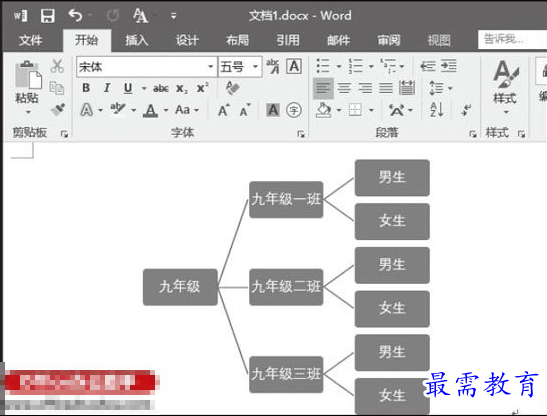Select the 九年级二班 diagram box

[x=286, y=287]
